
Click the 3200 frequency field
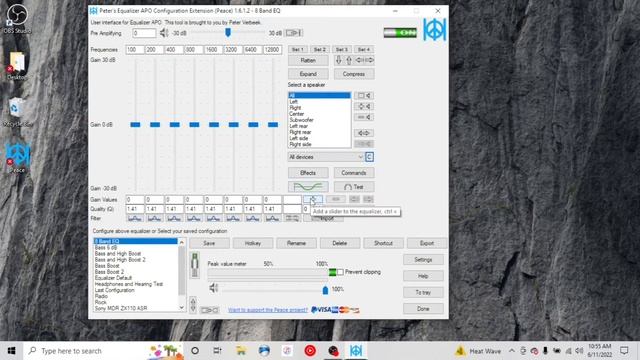pos(233,49)
